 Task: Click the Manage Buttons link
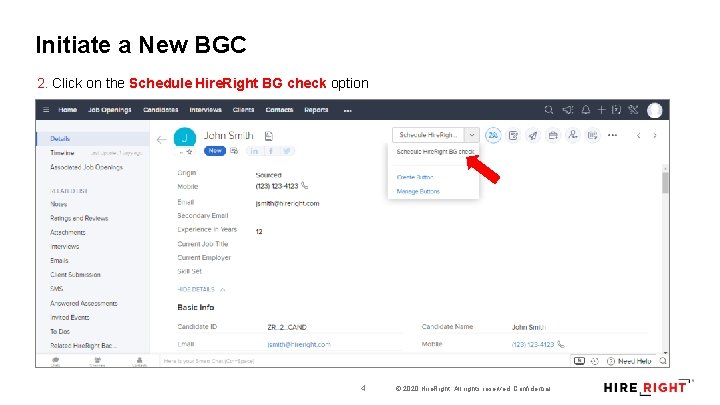418,191
